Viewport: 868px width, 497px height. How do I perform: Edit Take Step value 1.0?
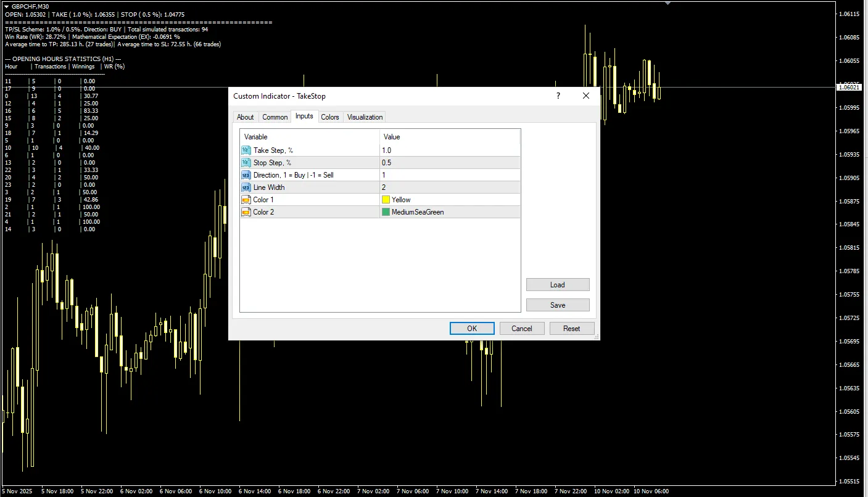(x=450, y=150)
